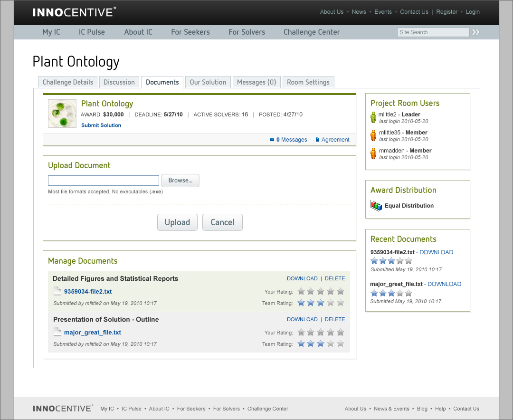This screenshot has height=420, width=513.
Task: Click the InnoCentive logo in the header
Action: coord(74,12)
